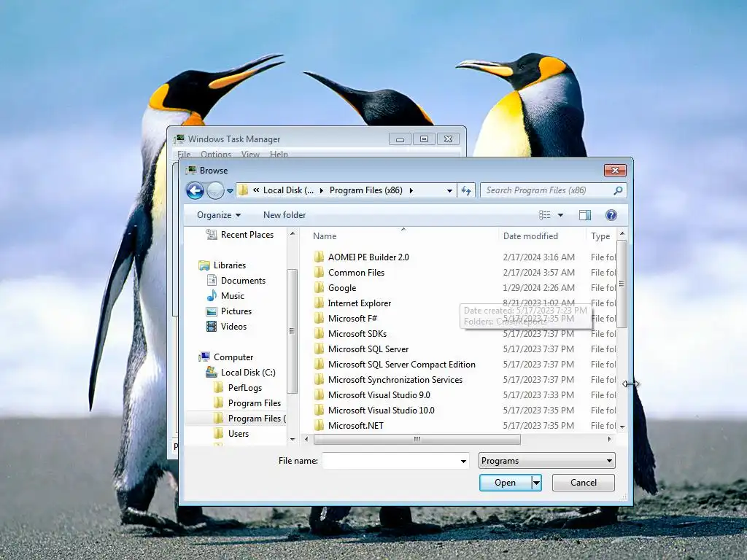Cancel the Browse dialog
Screen dimensions: 747x560
click(583, 483)
